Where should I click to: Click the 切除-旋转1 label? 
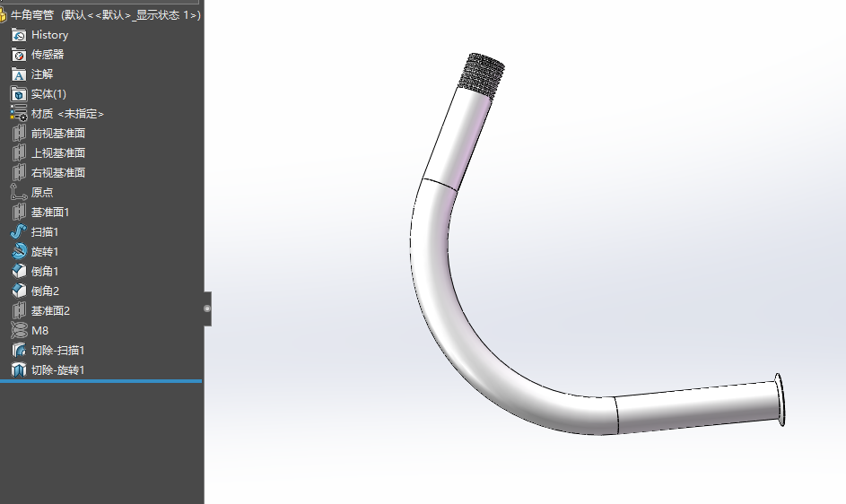57,369
